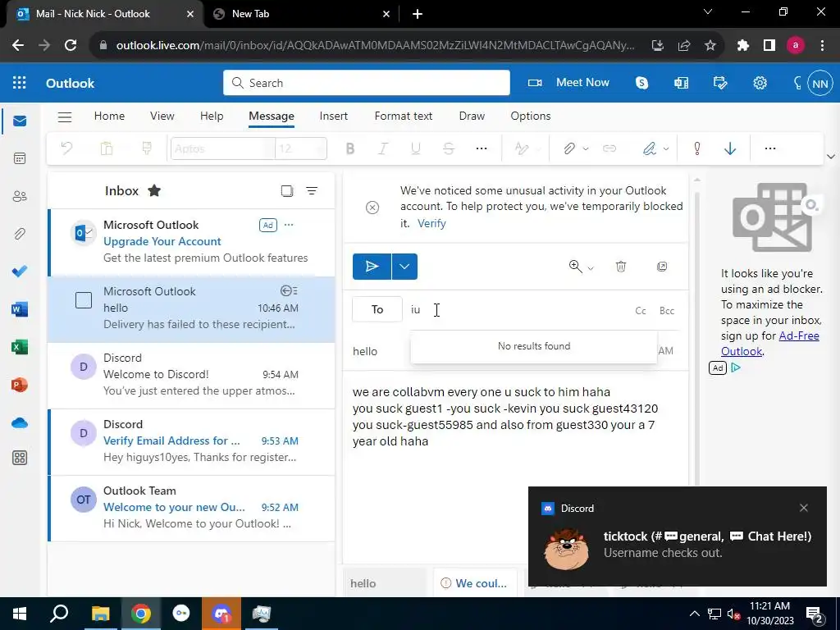Screen dimensions: 840x630
Task: Open Outlook Settings gear
Action: tap(760, 83)
